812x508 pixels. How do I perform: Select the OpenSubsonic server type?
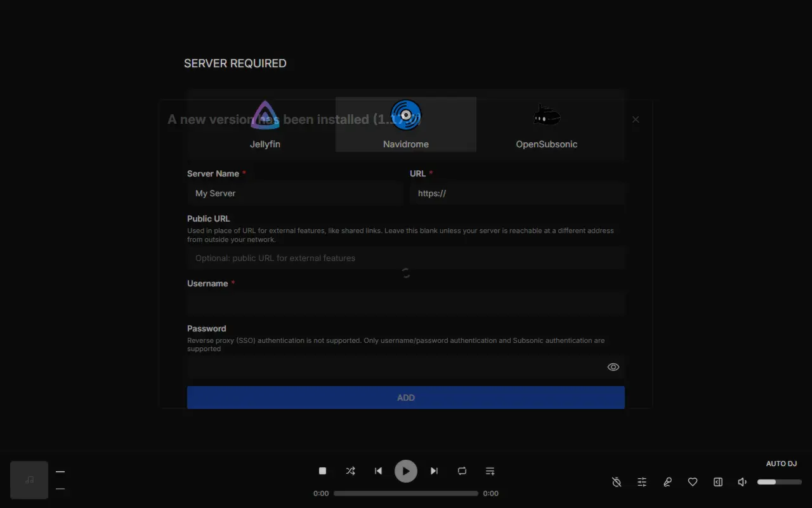coord(547,124)
